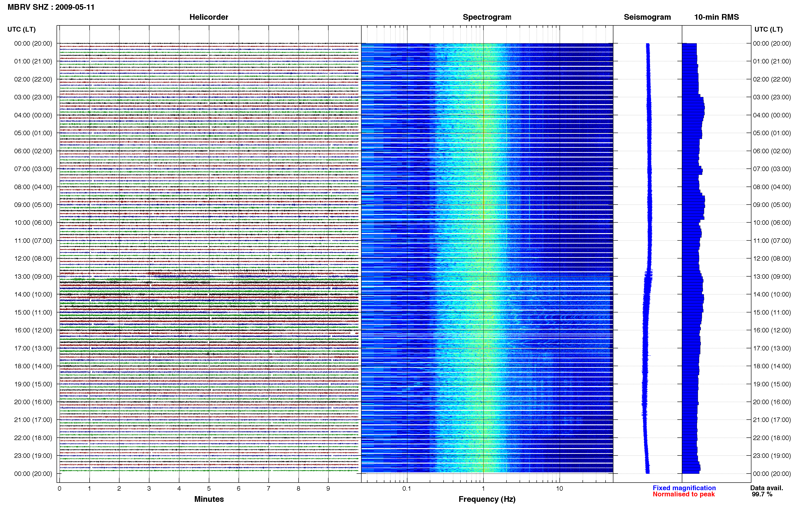Viewport: 812px width, 508px height.
Task: Click left time label 15:00 (11:00)
Action: [x=33, y=312]
